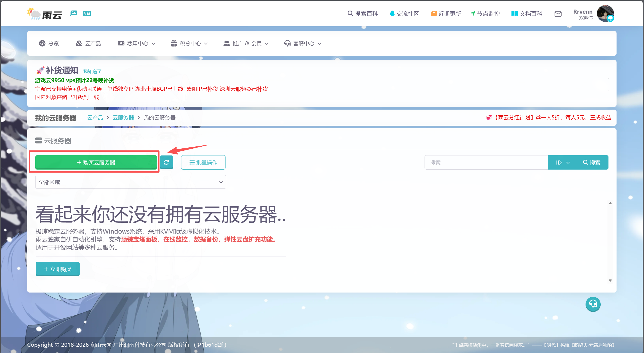Screen dimensions: 644x353
Task: Click the scrollbar down arrow in server panel
Action: (610, 280)
